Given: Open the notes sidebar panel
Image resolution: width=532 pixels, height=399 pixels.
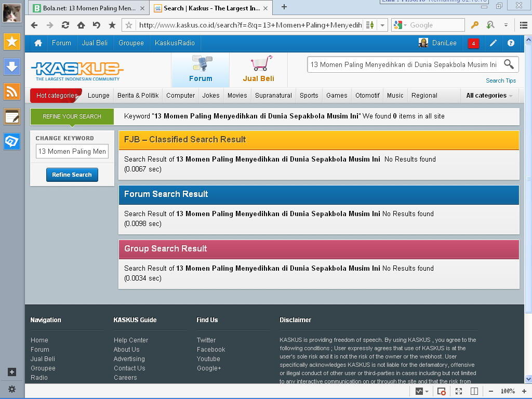Looking at the screenshot, I should [x=12, y=116].
